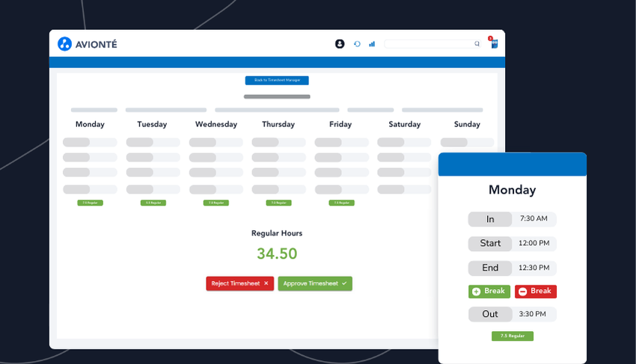Click the 12:00 PM Start time field
Viewport: 636px width, 364px height.
[533, 244]
